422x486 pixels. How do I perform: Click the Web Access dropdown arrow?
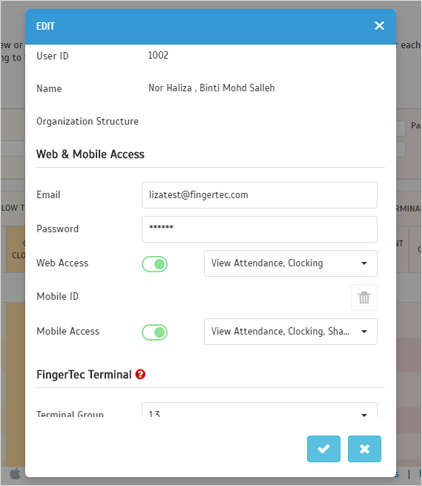coord(364,263)
